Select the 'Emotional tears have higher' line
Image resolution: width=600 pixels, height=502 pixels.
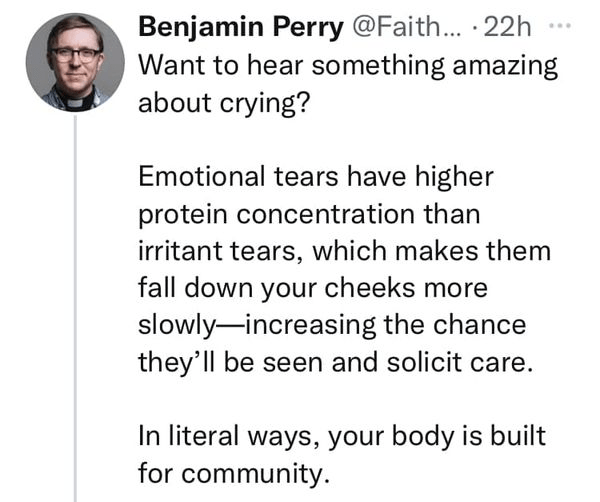coord(316,177)
